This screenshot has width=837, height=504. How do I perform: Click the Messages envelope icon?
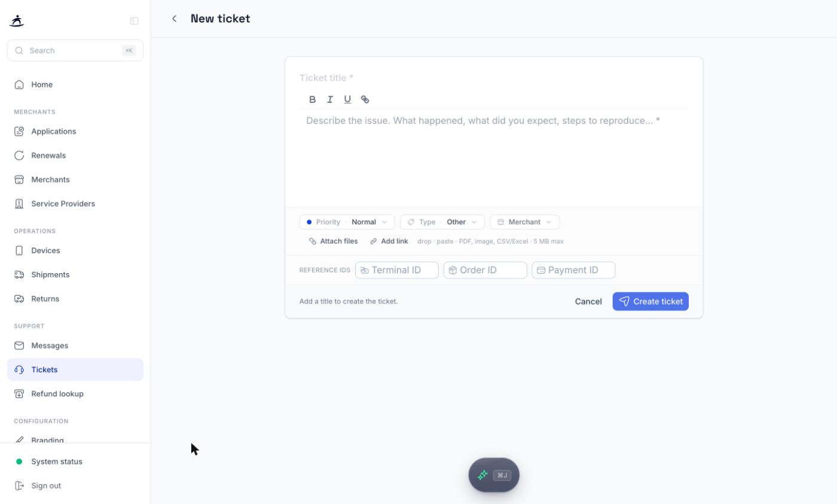pyautogui.click(x=19, y=346)
